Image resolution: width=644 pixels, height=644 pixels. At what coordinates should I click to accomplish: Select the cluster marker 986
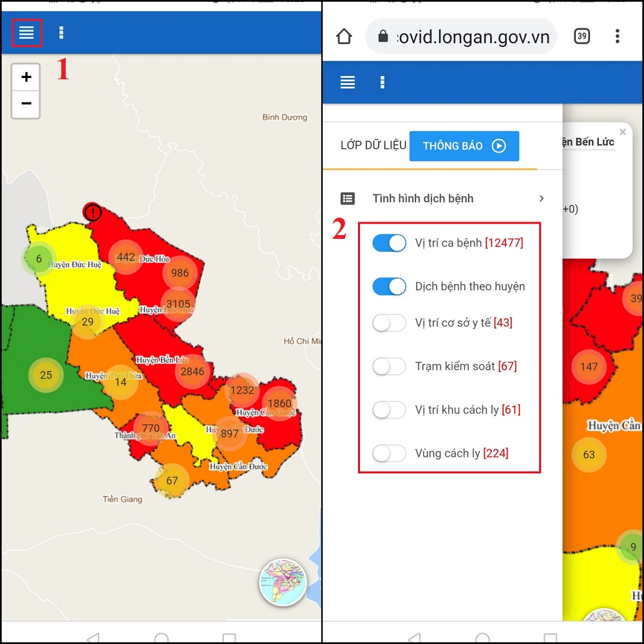tap(180, 272)
